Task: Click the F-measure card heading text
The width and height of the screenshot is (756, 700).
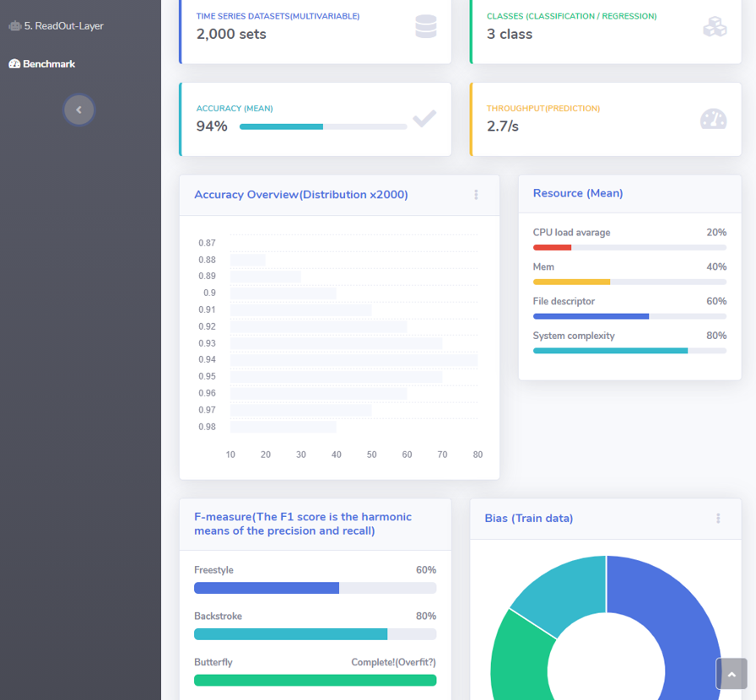Action: (303, 524)
